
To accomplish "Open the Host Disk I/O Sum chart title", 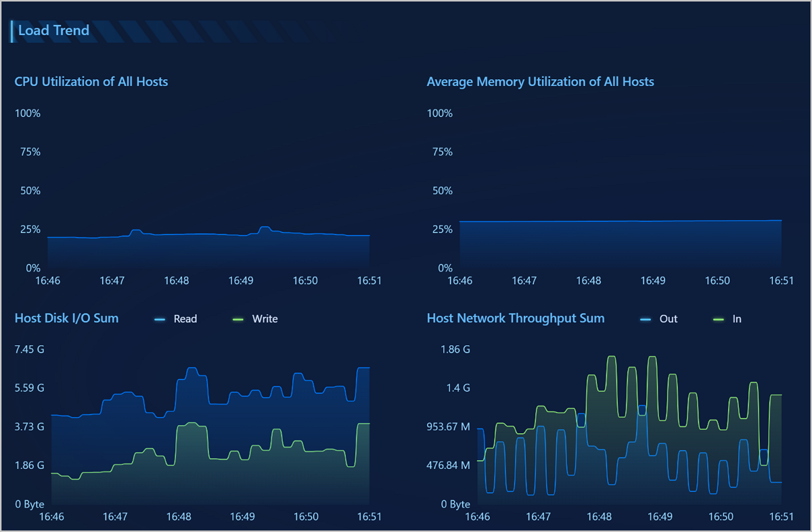I will coord(66,318).
